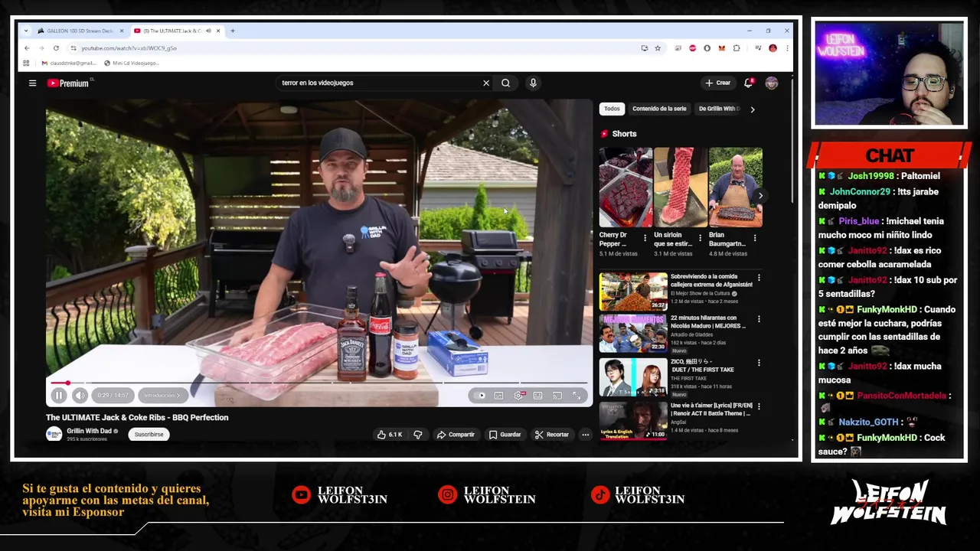Click the Crear button
Image resolution: width=980 pixels, height=551 pixels.
(x=718, y=83)
